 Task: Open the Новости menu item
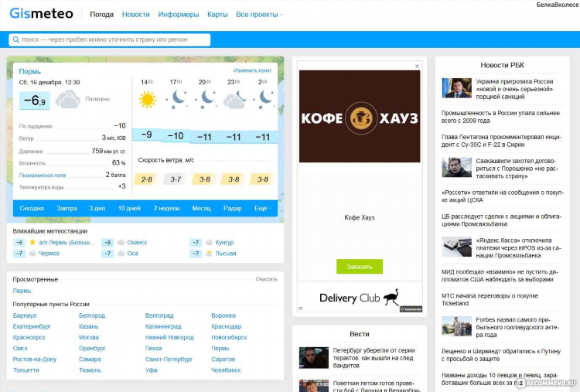pos(136,15)
